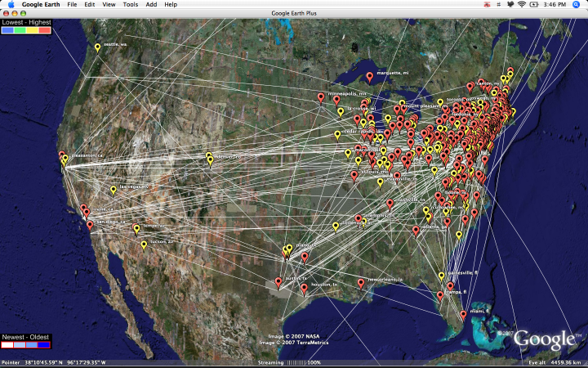Open the Google Earth application menu
588x368 pixels.
pyautogui.click(x=41, y=5)
